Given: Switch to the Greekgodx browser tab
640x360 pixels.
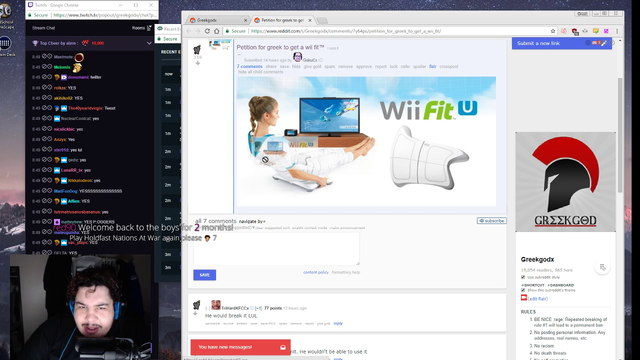Looking at the screenshot, I should 218,20.
